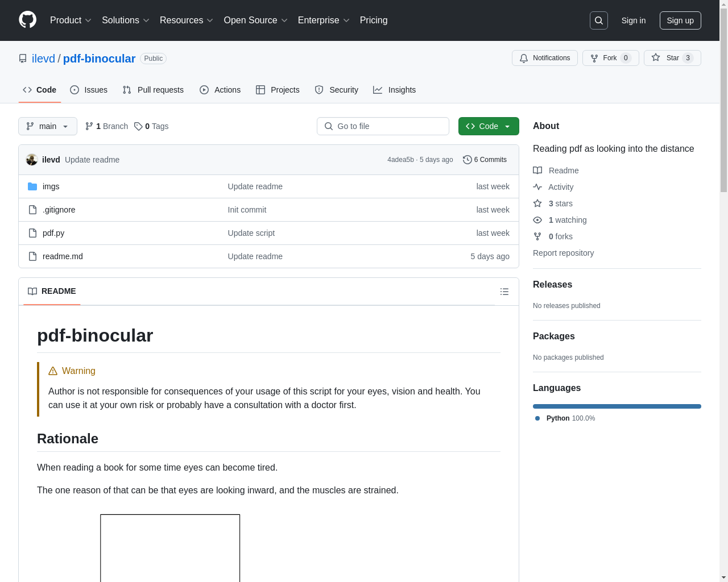Image resolution: width=728 pixels, height=582 pixels.
Task: Switch to the Actions tab
Action: (x=220, y=90)
